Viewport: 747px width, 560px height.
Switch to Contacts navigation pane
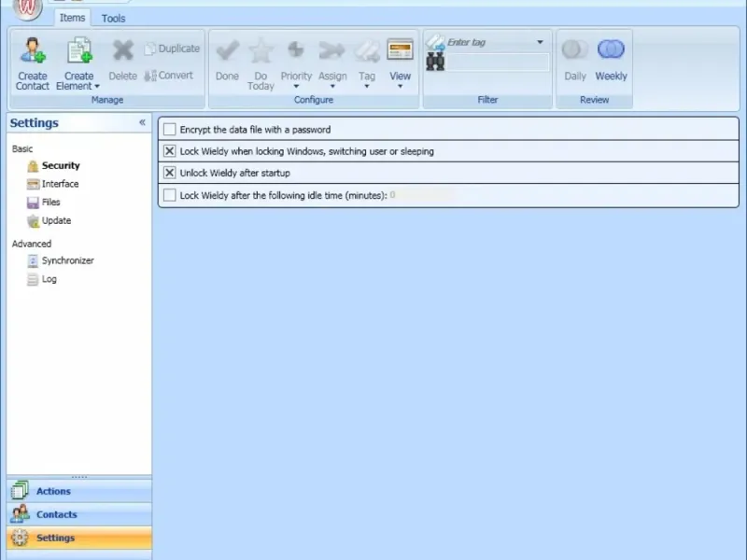[79, 514]
